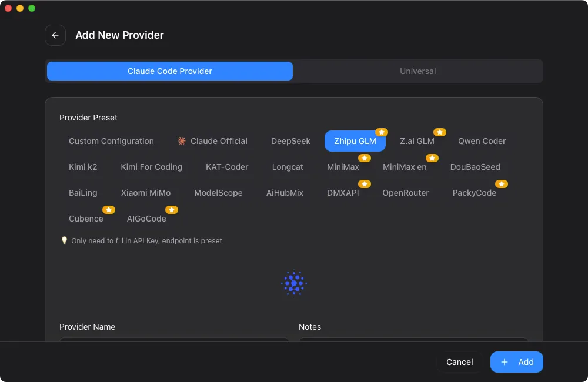Click the Claude Official starburst icon
The height and width of the screenshot is (382, 588).
[182, 141]
